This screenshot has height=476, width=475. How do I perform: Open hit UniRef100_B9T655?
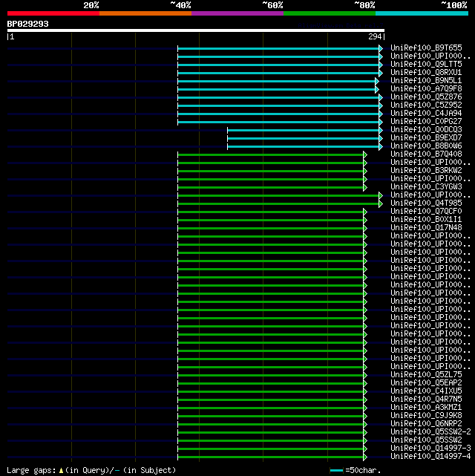point(426,48)
